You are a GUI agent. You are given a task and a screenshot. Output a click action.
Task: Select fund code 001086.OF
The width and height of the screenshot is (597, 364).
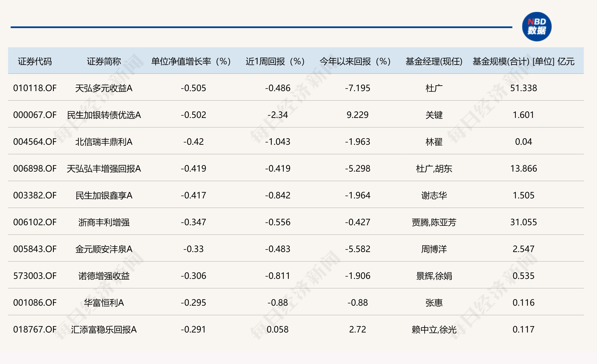point(35,303)
